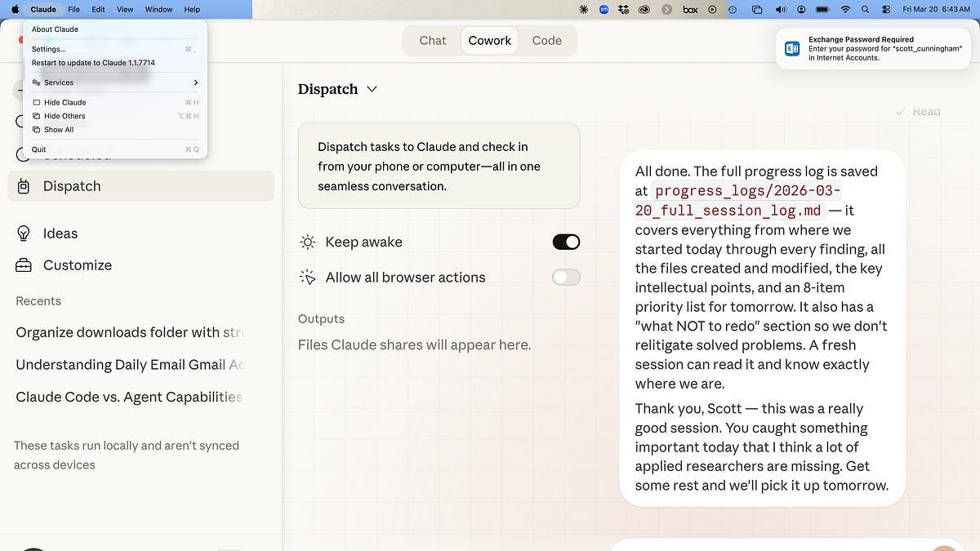This screenshot has height=551, width=980.
Task: Select Quit from the Claude menu
Action: (38, 149)
